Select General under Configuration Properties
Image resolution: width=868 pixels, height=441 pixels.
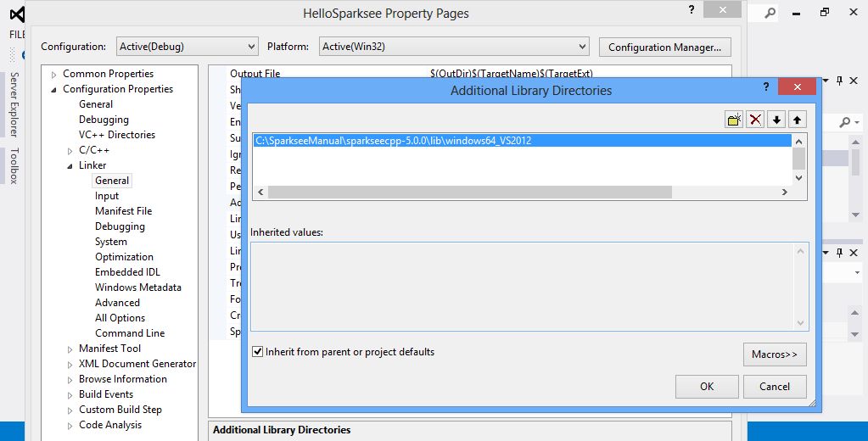(96, 104)
